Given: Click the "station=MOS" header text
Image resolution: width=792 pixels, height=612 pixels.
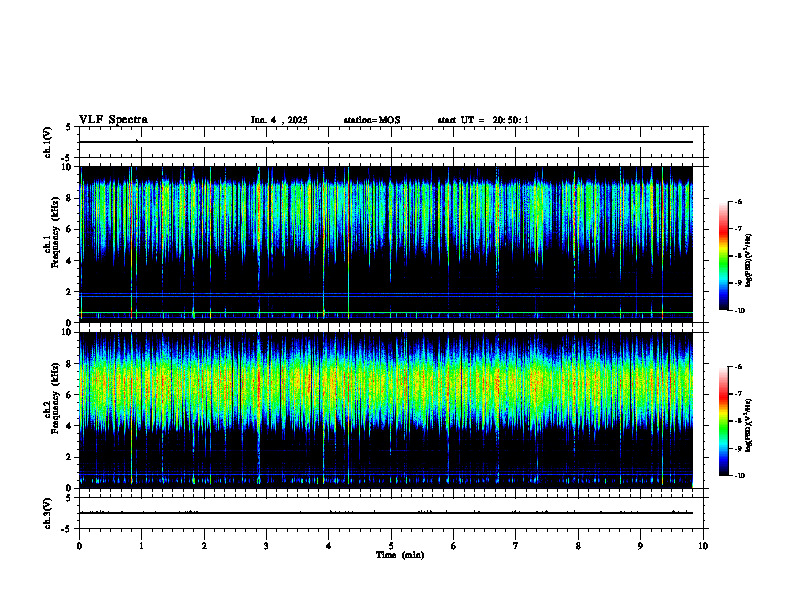Looking at the screenshot, I should (x=372, y=120).
